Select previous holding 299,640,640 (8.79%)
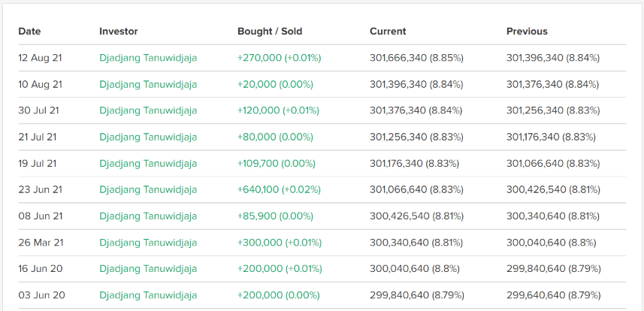This screenshot has width=644, height=311. [x=553, y=295]
